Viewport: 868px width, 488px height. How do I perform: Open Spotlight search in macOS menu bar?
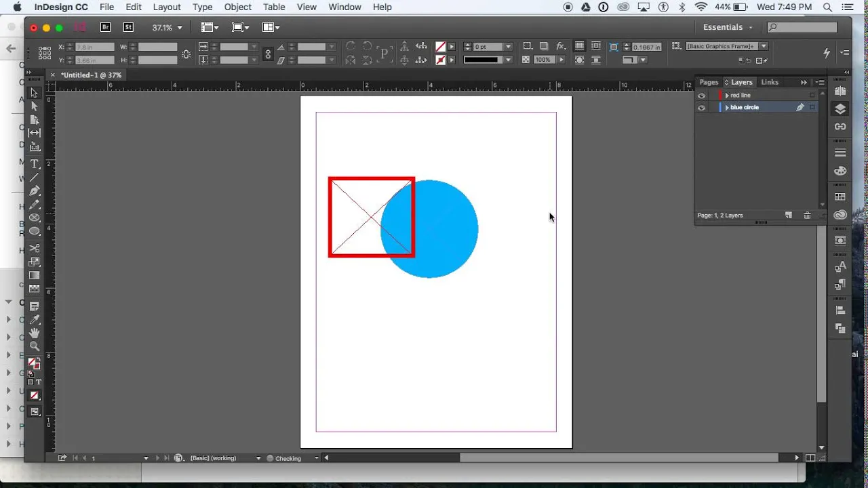point(827,7)
